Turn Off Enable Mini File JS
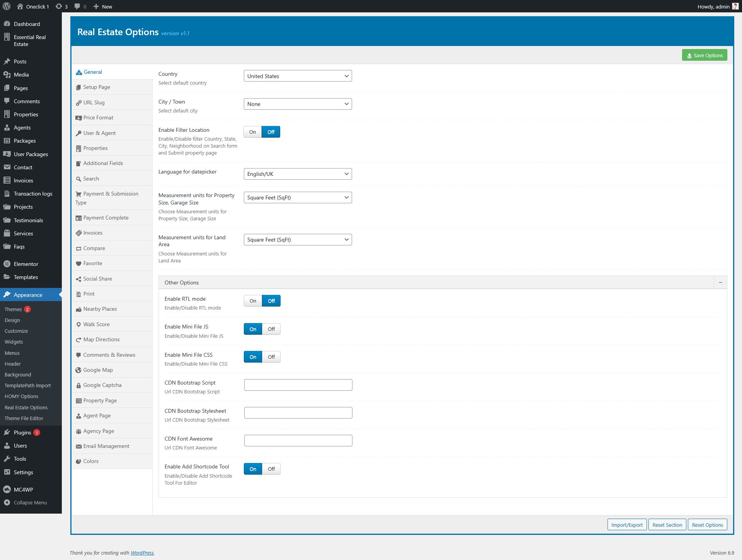The image size is (742, 560). 271,329
